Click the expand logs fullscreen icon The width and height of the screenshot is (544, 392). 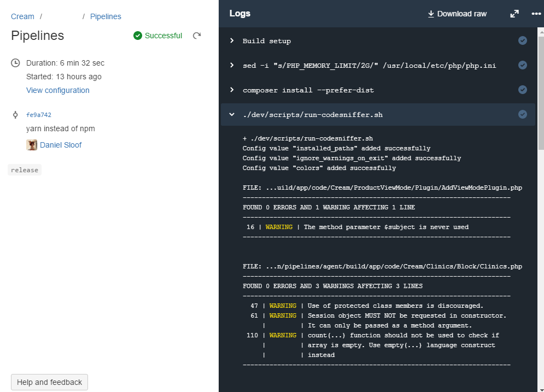(514, 14)
